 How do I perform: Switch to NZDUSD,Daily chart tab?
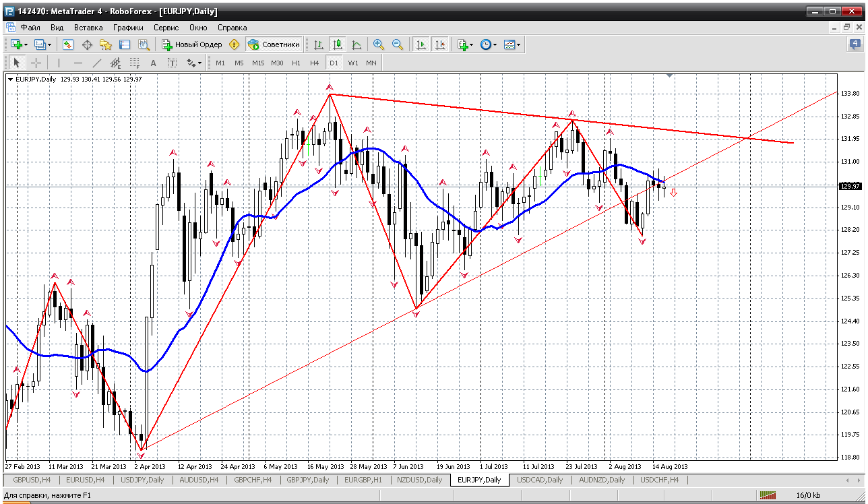(419, 480)
